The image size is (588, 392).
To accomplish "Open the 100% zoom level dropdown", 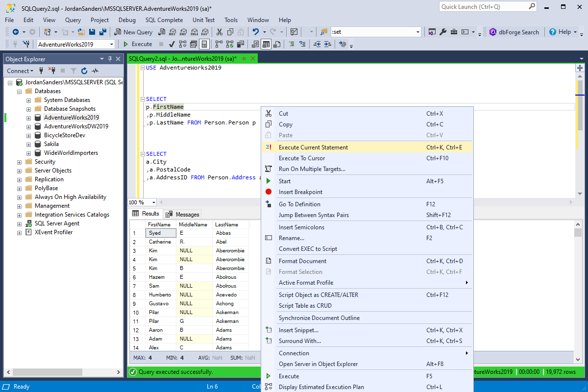I will [154, 202].
